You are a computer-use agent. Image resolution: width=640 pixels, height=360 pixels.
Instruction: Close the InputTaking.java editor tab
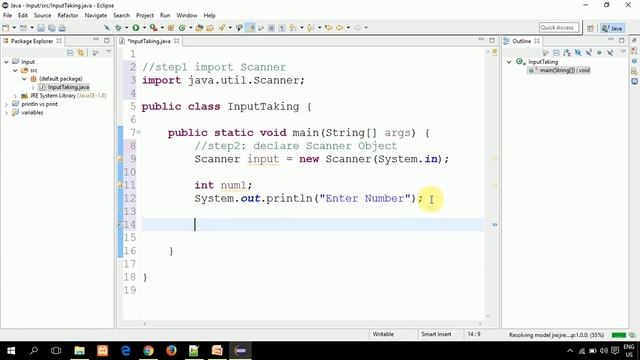(177, 41)
